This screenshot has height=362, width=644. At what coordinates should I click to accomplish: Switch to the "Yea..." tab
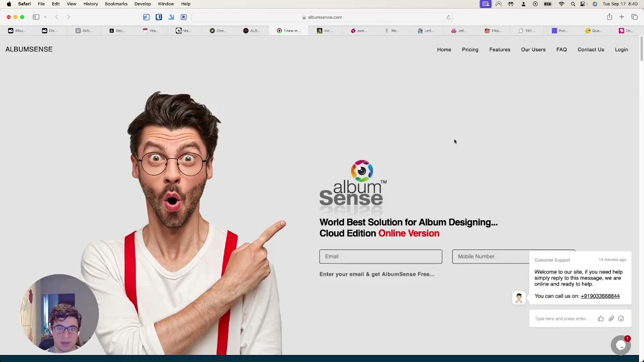click(151, 31)
